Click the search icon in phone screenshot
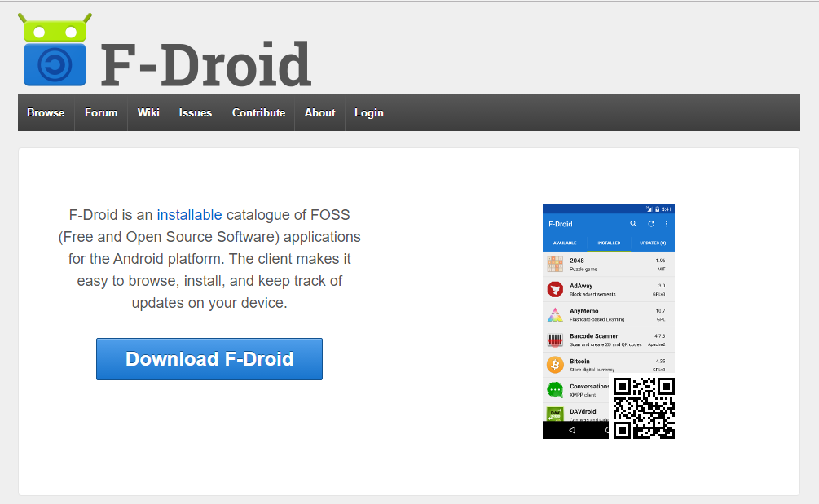This screenshot has height=504, width=819. 633,224
